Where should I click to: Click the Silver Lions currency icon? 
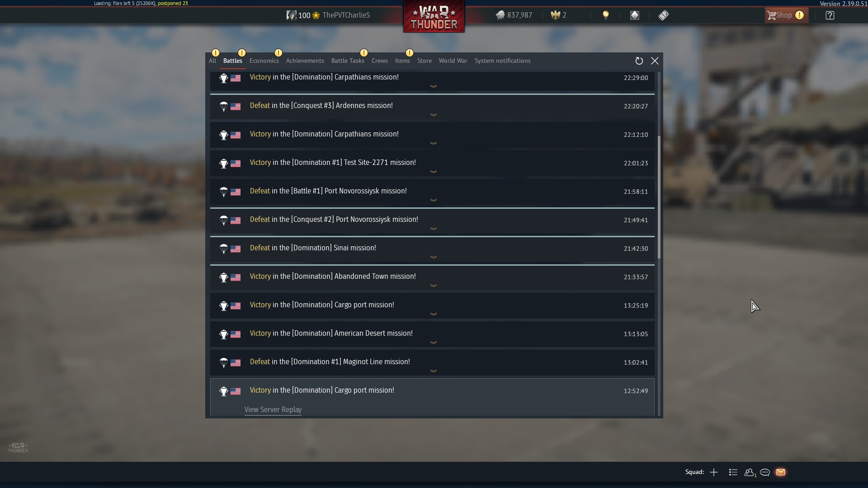pyautogui.click(x=500, y=15)
